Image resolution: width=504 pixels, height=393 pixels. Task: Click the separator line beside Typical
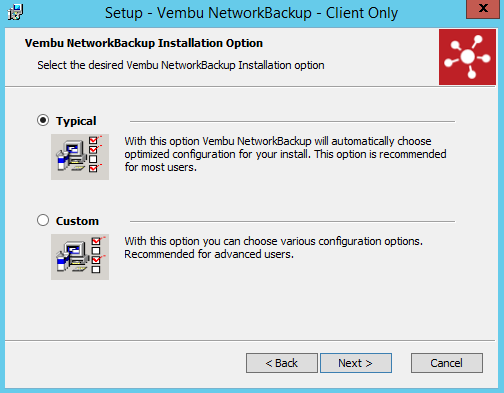tap(292, 121)
